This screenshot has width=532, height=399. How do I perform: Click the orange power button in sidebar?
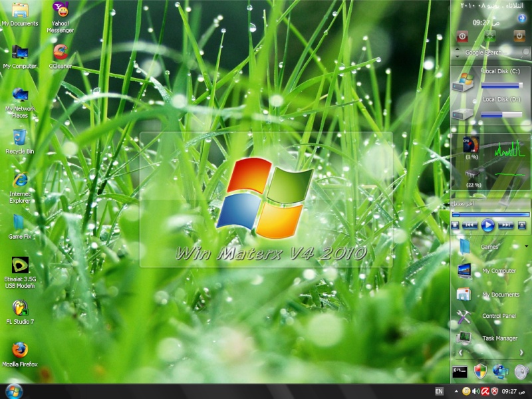pyautogui.click(x=519, y=37)
